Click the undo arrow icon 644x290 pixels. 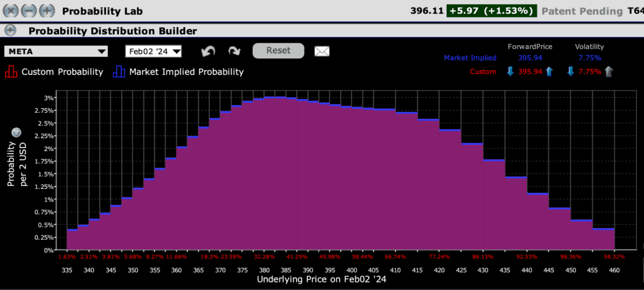[208, 51]
